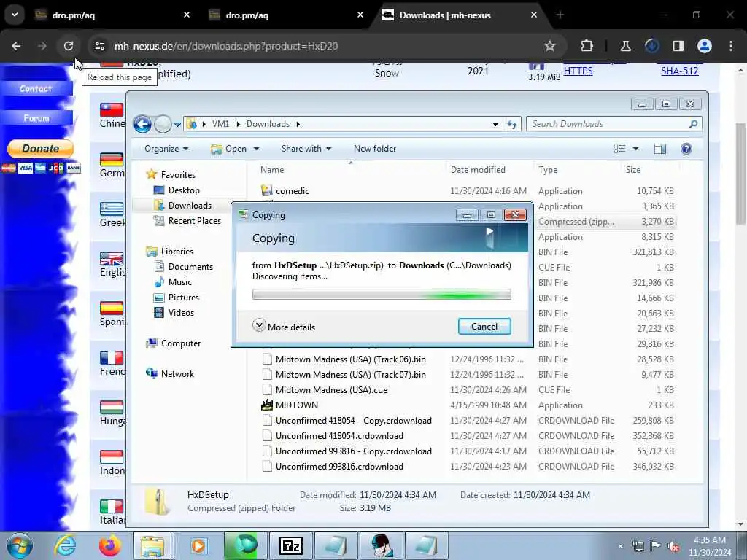Select the MIDTOWN application
The height and width of the screenshot is (560, 747).
tap(296, 405)
